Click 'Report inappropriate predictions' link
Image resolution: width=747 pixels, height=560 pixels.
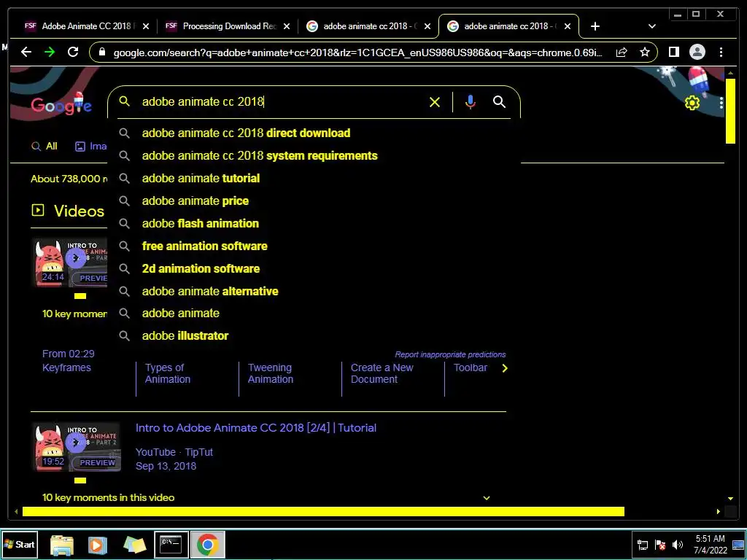pyautogui.click(x=450, y=354)
